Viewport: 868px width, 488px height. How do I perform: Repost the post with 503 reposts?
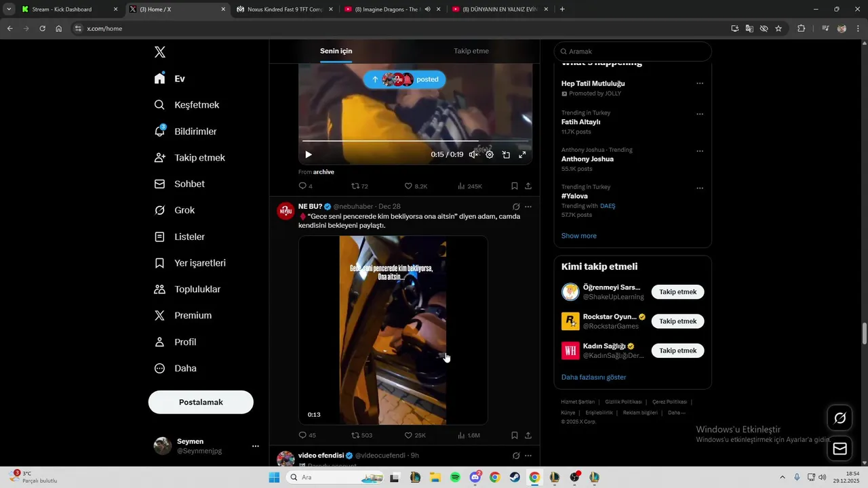click(x=361, y=435)
